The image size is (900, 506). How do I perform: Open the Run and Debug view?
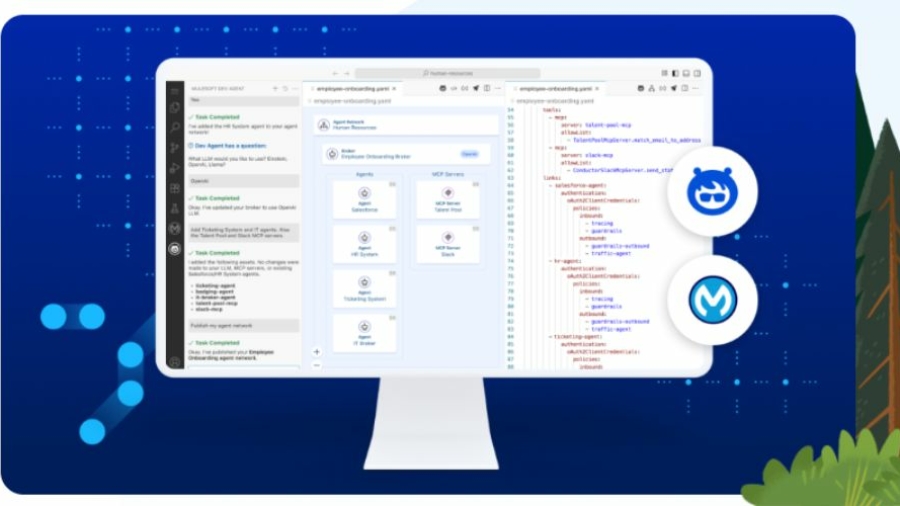[x=175, y=168]
